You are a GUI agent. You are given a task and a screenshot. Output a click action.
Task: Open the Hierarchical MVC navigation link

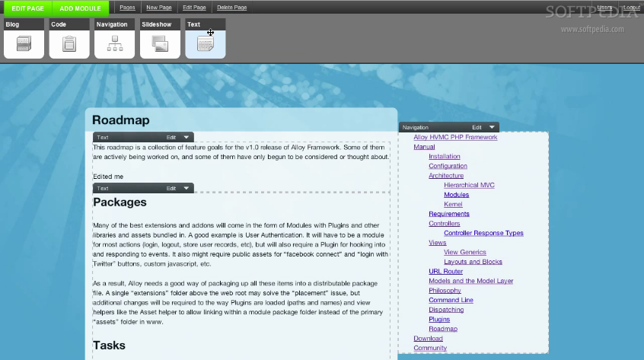(x=469, y=185)
